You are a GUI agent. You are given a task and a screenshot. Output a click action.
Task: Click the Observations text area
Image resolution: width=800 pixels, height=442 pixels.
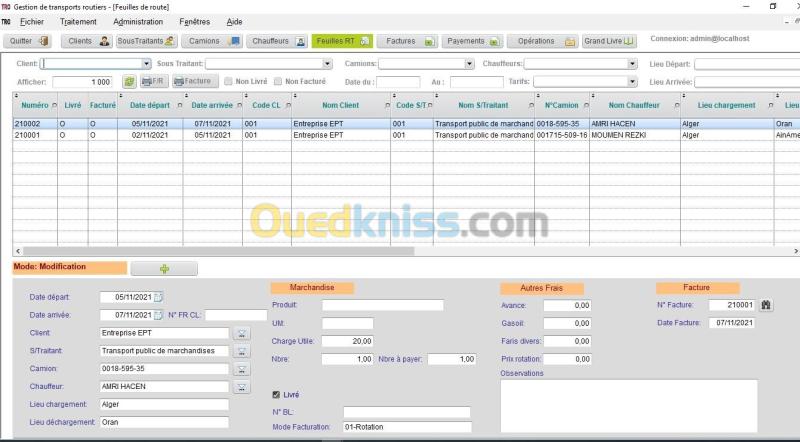tap(629, 406)
